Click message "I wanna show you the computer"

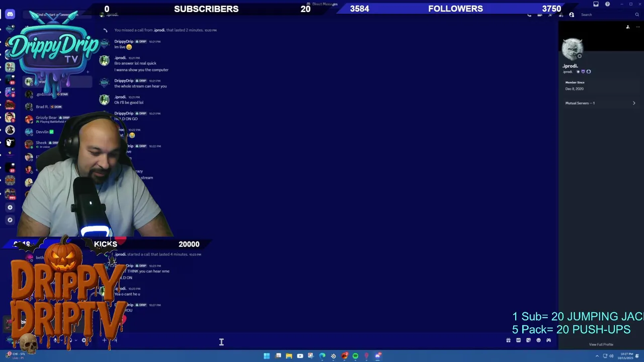[x=141, y=70]
